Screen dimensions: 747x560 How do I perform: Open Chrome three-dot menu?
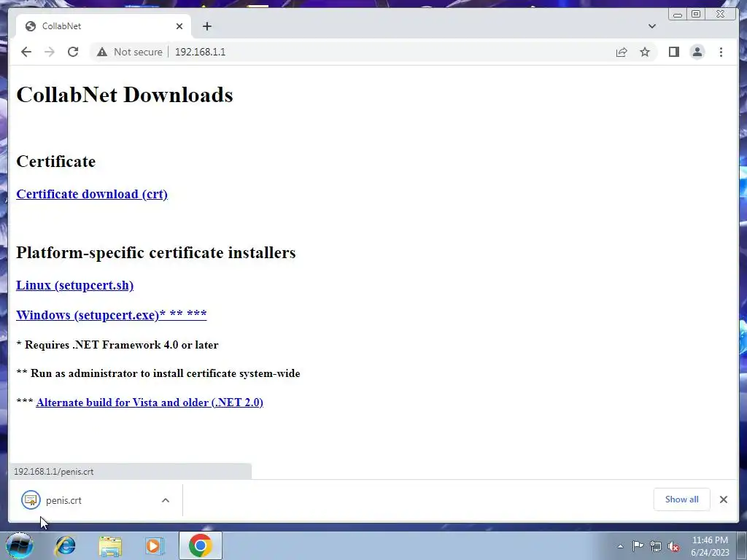(x=721, y=52)
